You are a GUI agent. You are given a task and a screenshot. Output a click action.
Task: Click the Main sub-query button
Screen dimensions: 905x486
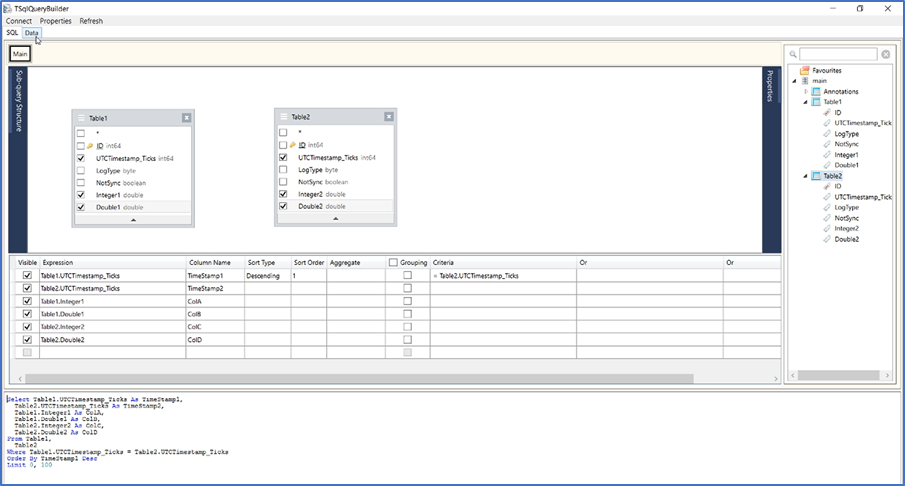pos(20,54)
